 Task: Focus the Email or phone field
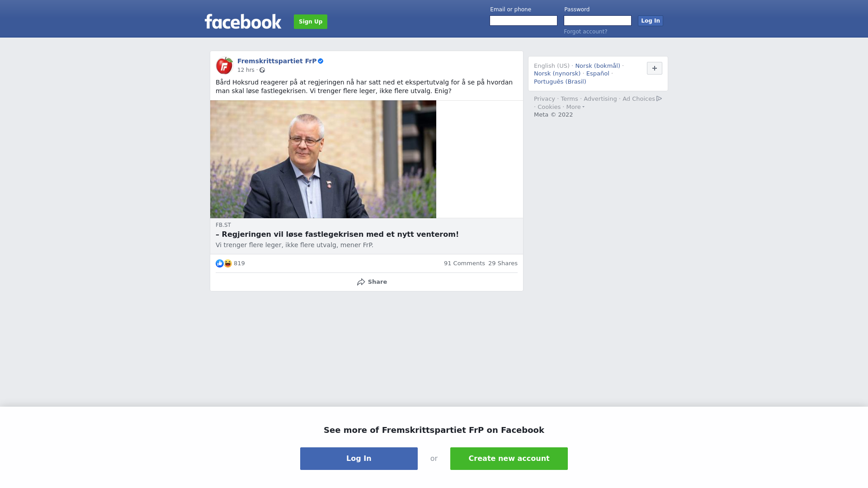pos(524,21)
